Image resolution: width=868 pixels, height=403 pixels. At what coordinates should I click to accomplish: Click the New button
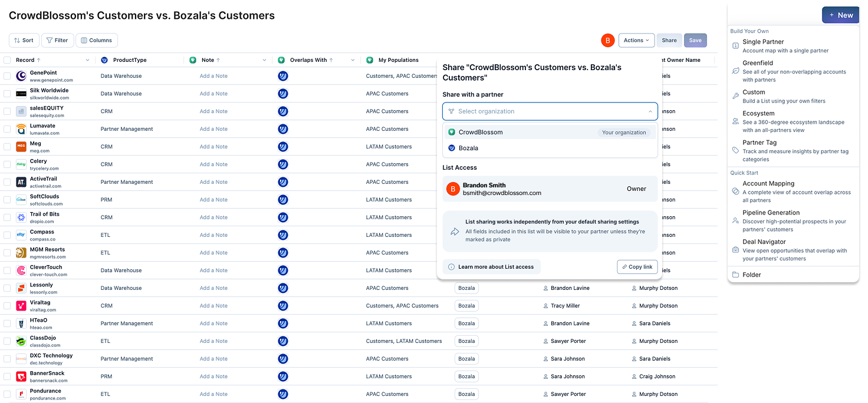[840, 15]
